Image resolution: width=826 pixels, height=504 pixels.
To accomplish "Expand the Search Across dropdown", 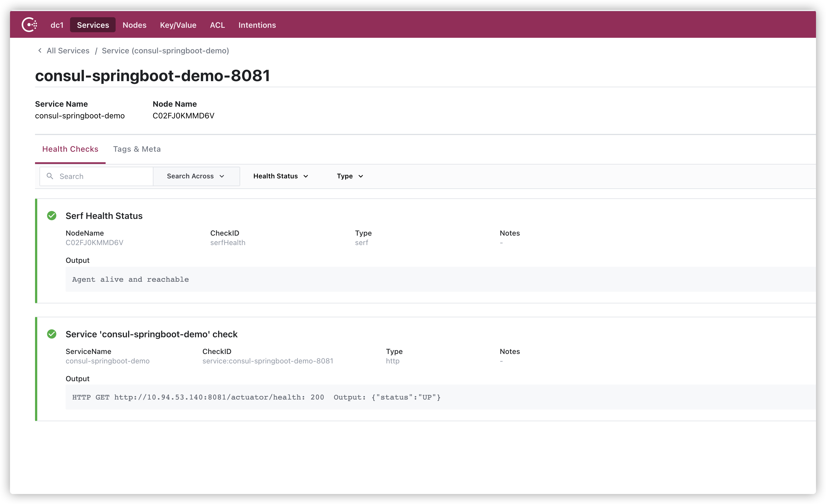I will click(196, 176).
